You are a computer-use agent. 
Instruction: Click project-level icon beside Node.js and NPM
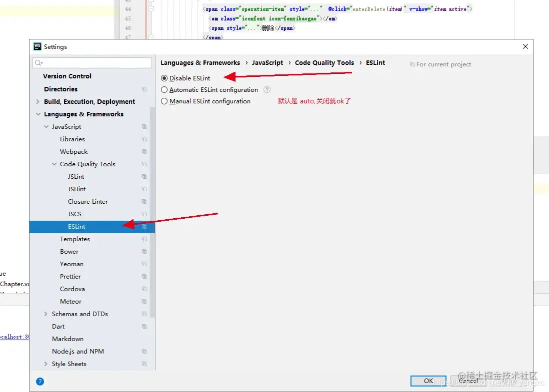[x=144, y=352]
